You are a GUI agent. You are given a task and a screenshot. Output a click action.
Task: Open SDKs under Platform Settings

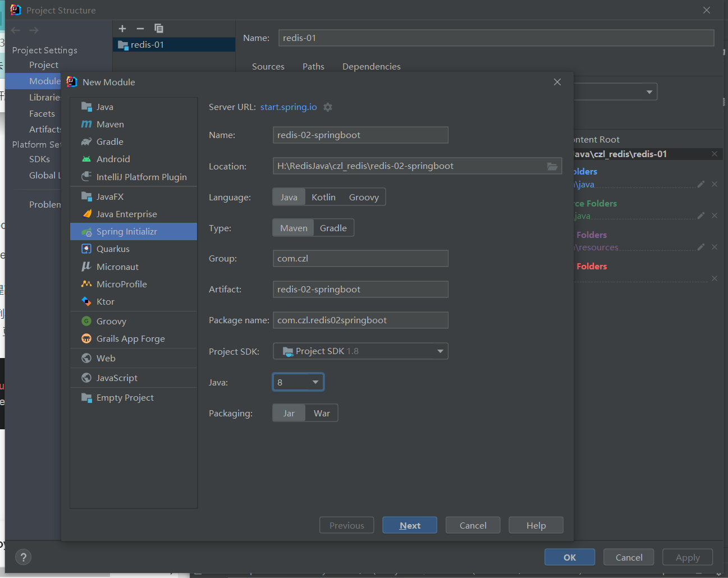[x=39, y=159]
